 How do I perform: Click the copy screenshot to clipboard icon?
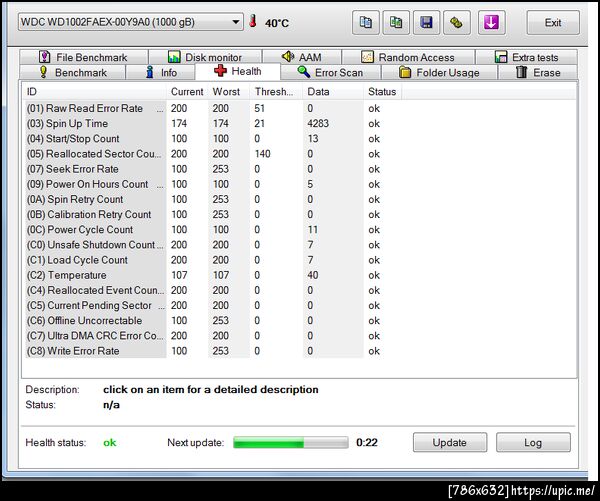(x=396, y=23)
